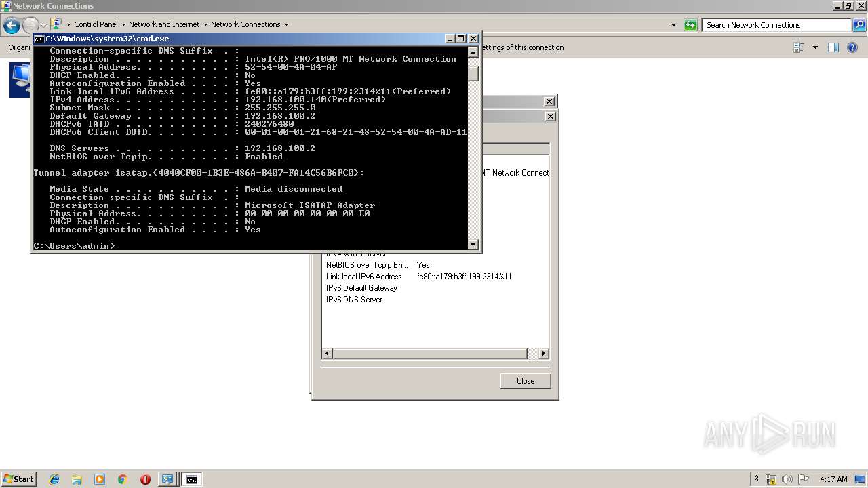868x488 pixels.
Task: Click the C:\Users\admin> prompt line
Action: 74,246
